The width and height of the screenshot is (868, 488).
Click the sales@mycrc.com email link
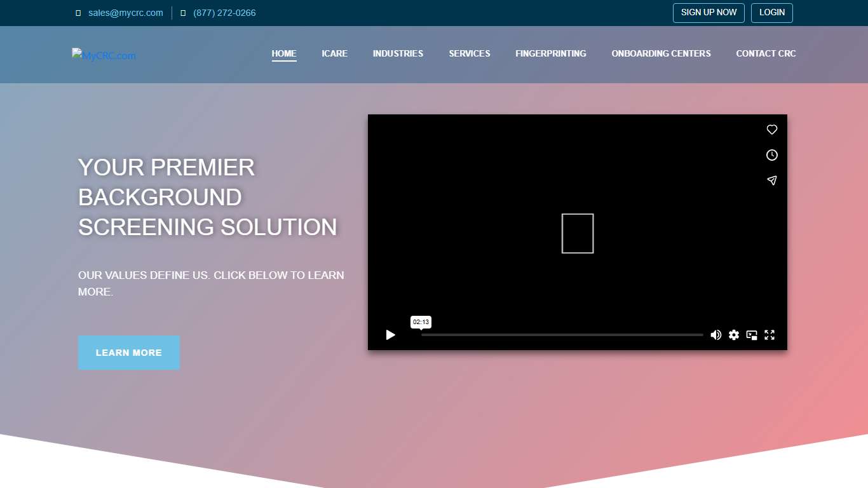125,13
